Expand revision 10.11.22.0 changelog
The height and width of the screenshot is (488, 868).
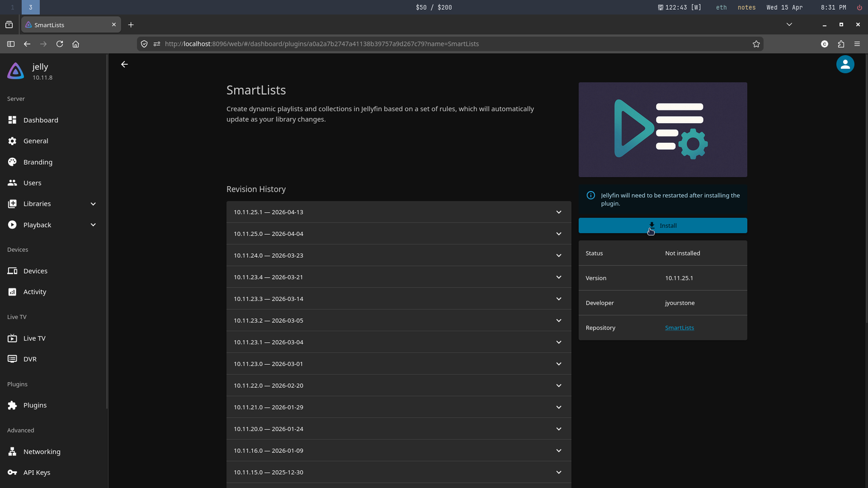point(399,386)
